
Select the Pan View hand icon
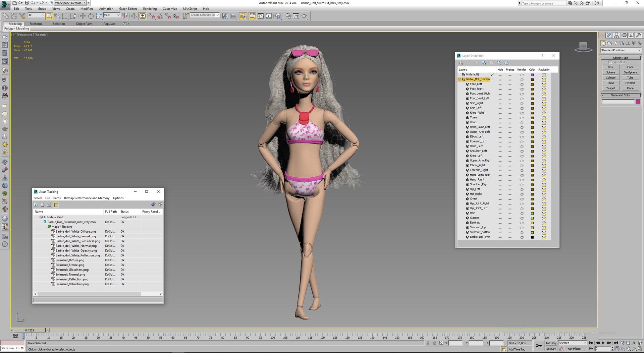click(628, 349)
